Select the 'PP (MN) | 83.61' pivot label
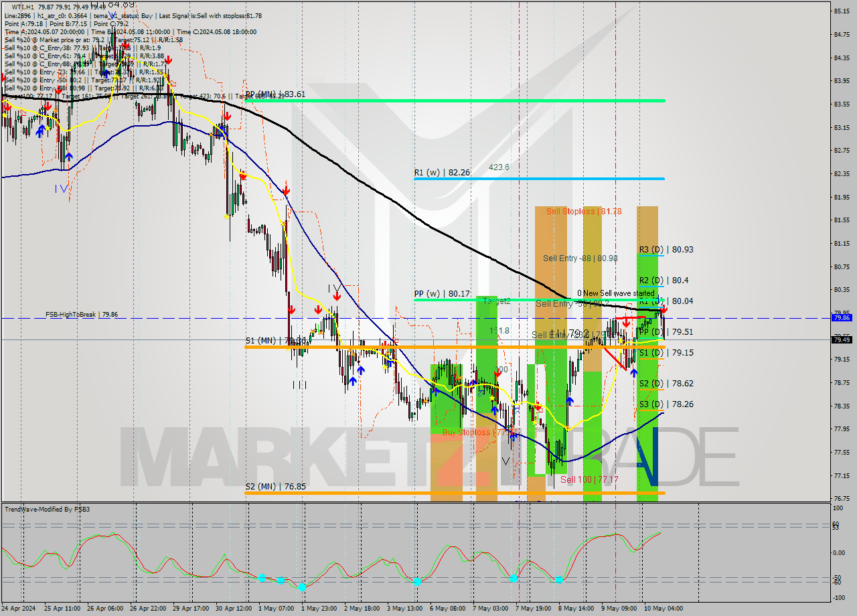The height and width of the screenshot is (616, 857). tap(275, 94)
